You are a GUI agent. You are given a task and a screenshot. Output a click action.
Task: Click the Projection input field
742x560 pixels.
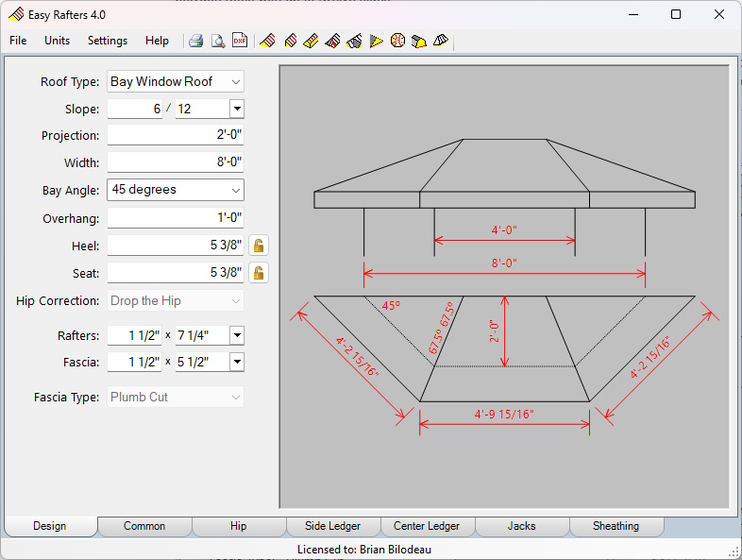[x=176, y=135]
